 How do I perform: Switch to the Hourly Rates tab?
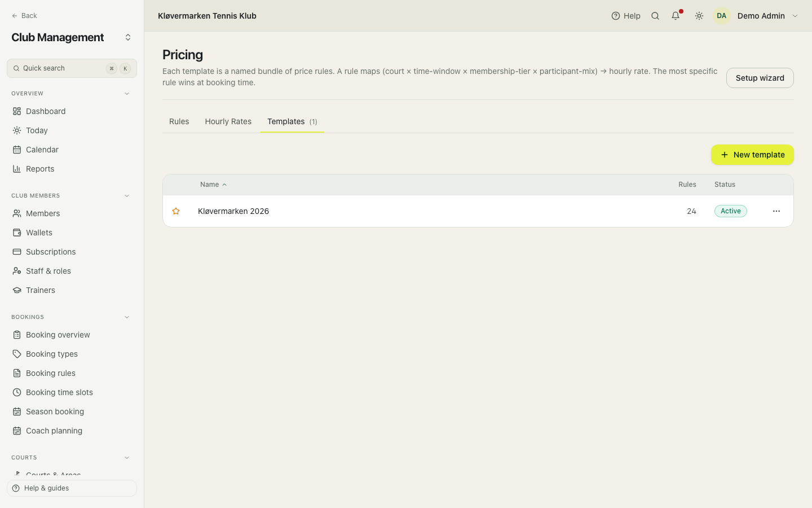[x=228, y=121]
